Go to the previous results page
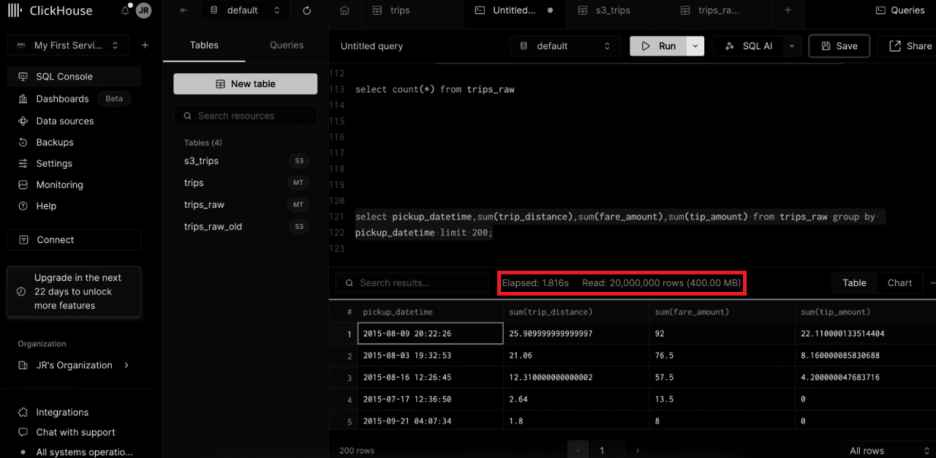 tap(578, 450)
